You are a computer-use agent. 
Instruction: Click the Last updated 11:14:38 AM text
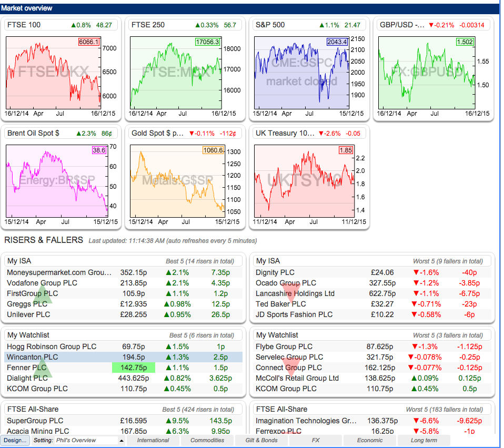click(x=173, y=240)
